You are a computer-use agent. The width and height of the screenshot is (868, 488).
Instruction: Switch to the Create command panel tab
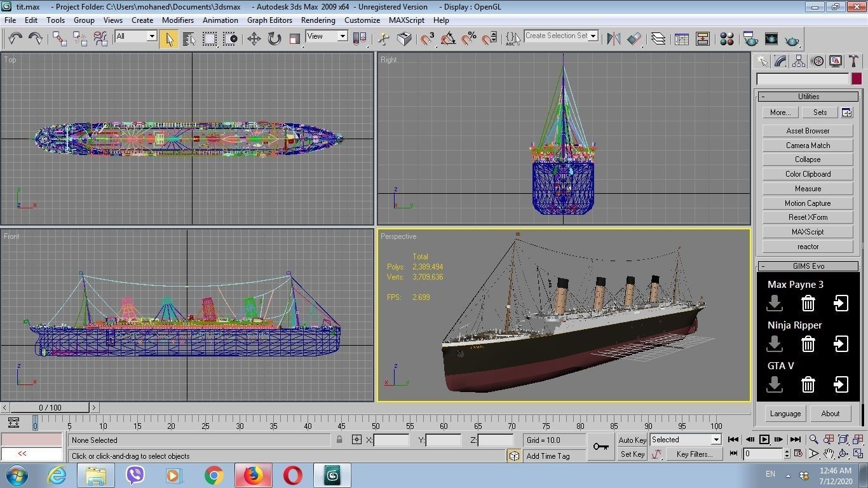[x=763, y=61]
